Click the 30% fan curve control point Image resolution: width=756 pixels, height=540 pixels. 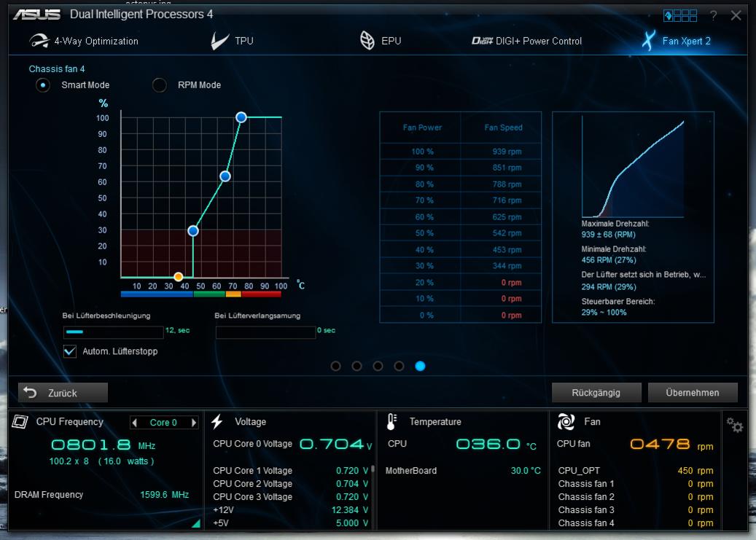point(193,231)
